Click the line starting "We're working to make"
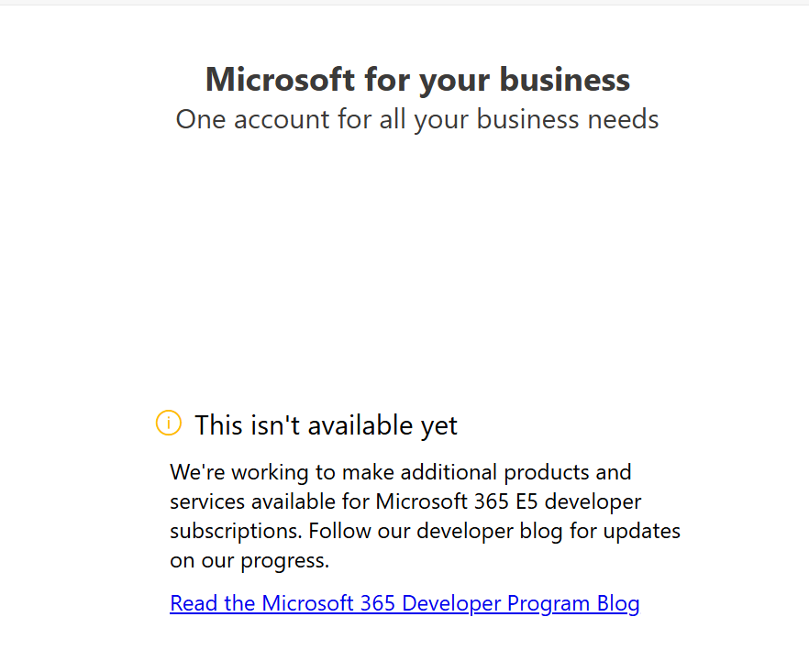 401,473
